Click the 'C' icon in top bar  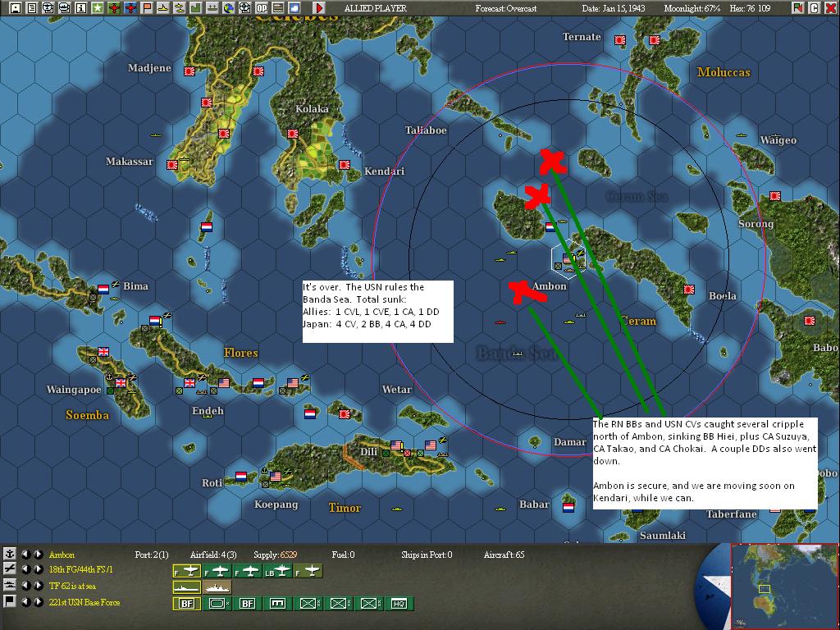coord(815,8)
